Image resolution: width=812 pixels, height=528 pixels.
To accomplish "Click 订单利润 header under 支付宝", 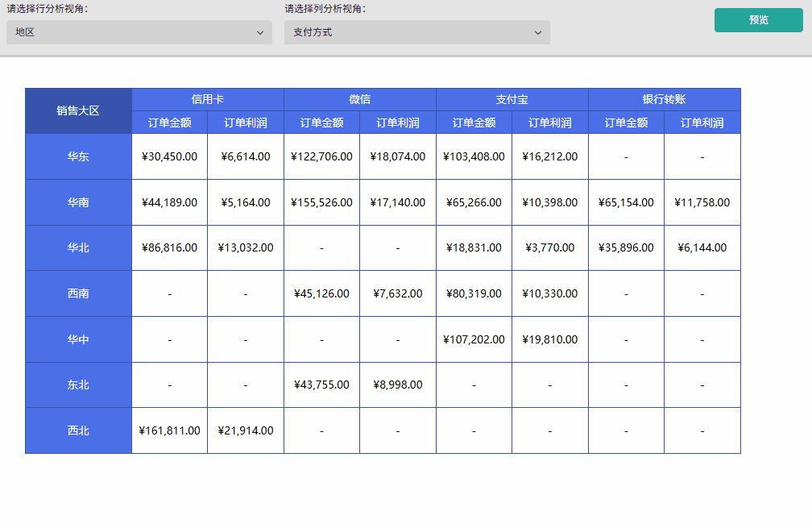I will tap(550, 123).
